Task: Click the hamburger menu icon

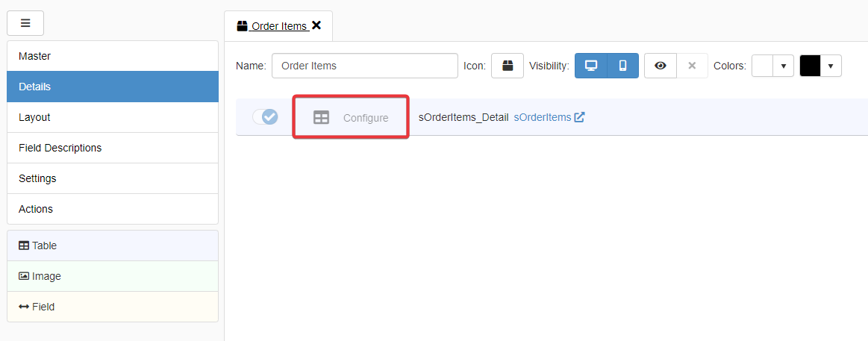Action: point(25,23)
